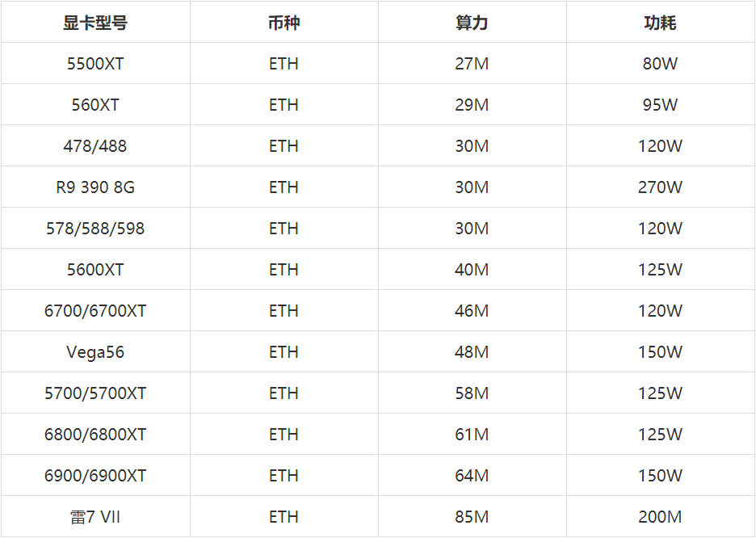
Task: Click the 显卡型号 column header
Action: pos(95,23)
